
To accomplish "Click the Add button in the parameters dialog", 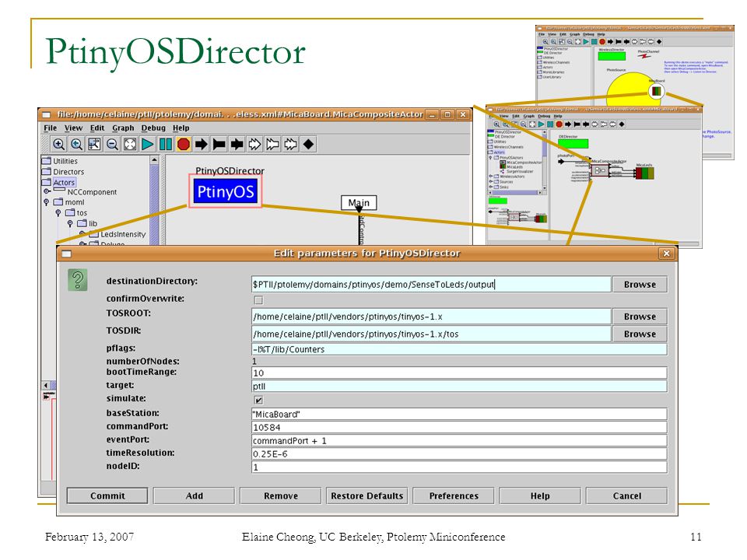I will (194, 495).
